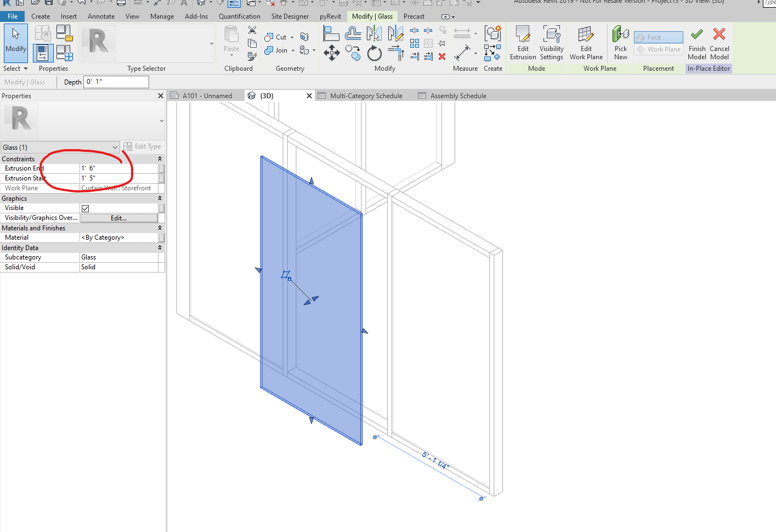Collapse the Materials and Finishes section
776x532 pixels.
click(160, 228)
